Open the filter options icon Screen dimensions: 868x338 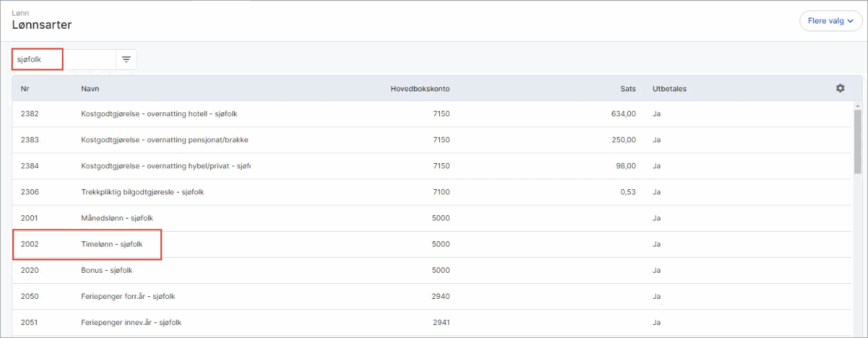tap(126, 59)
